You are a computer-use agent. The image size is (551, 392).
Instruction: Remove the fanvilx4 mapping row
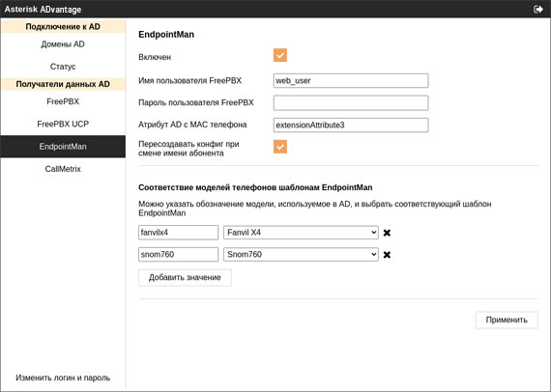pos(387,233)
